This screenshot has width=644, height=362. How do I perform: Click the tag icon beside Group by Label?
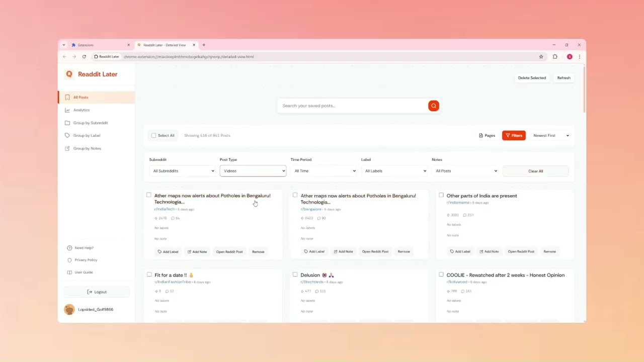tap(67, 136)
